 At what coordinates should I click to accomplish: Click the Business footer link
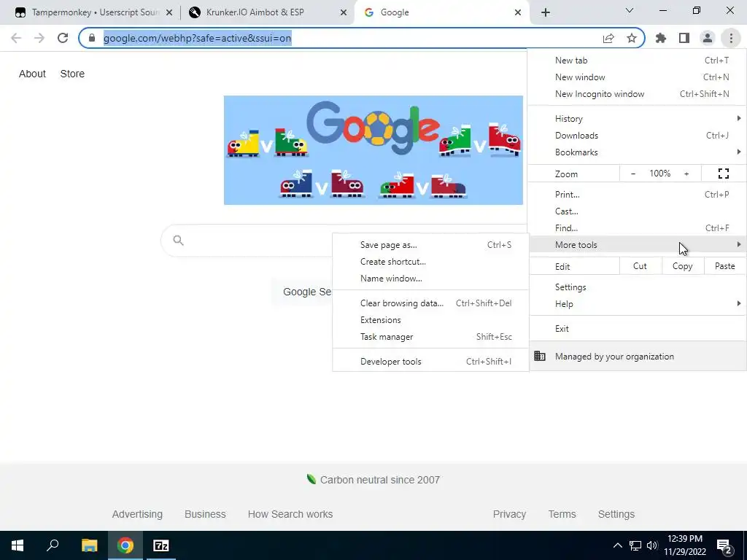click(205, 514)
